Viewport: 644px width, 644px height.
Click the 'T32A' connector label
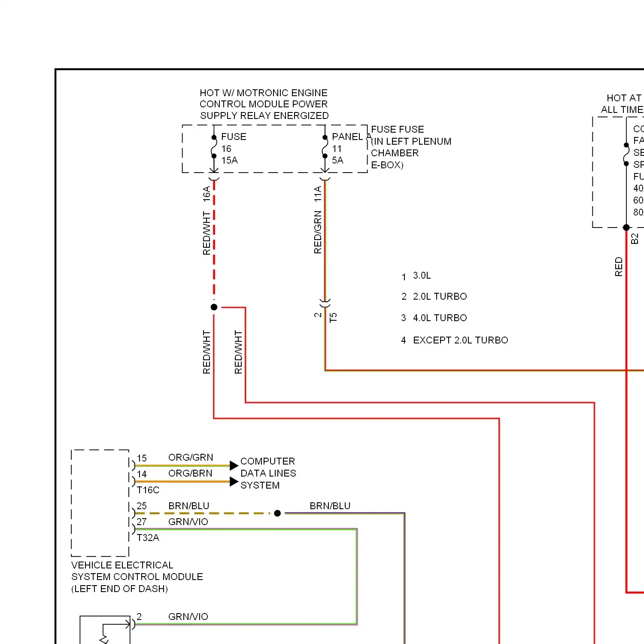pos(148,538)
